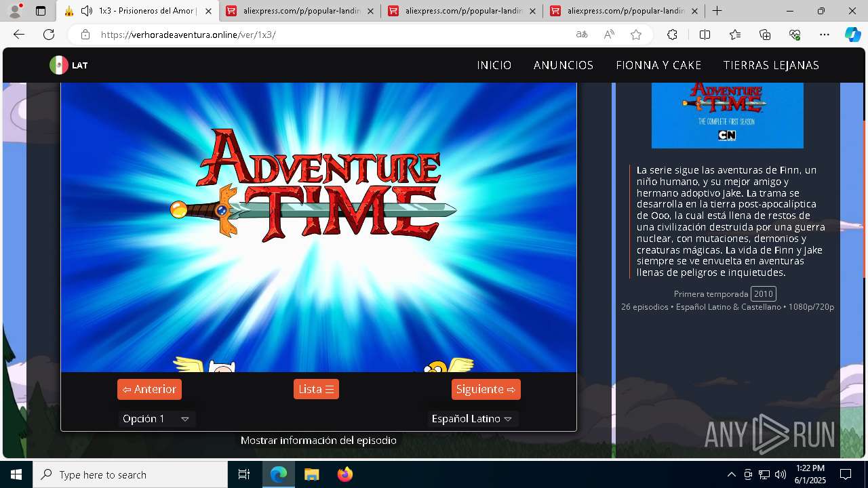Image resolution: width=868 pixels, height=488 pixels.
Task: Open Collections panel
Action: (x=765, y=35)
